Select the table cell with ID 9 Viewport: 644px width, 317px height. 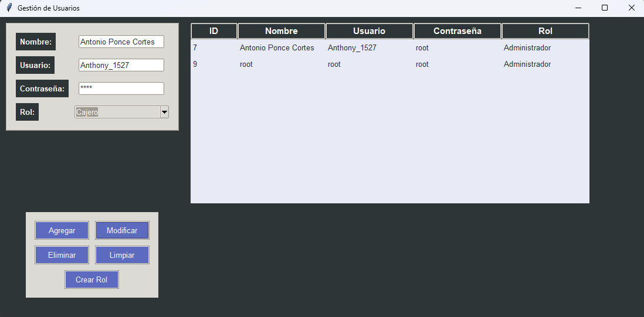pos(214,64)
